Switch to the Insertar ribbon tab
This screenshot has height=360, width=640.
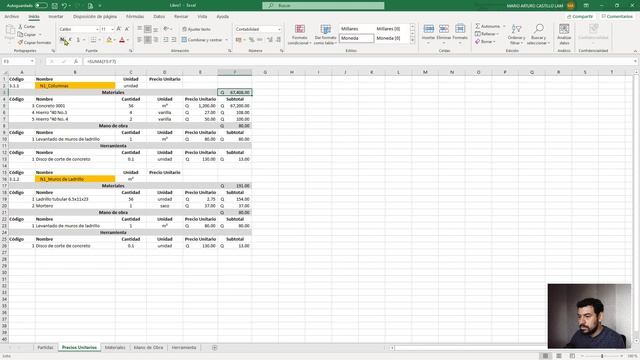pos(56,17)
